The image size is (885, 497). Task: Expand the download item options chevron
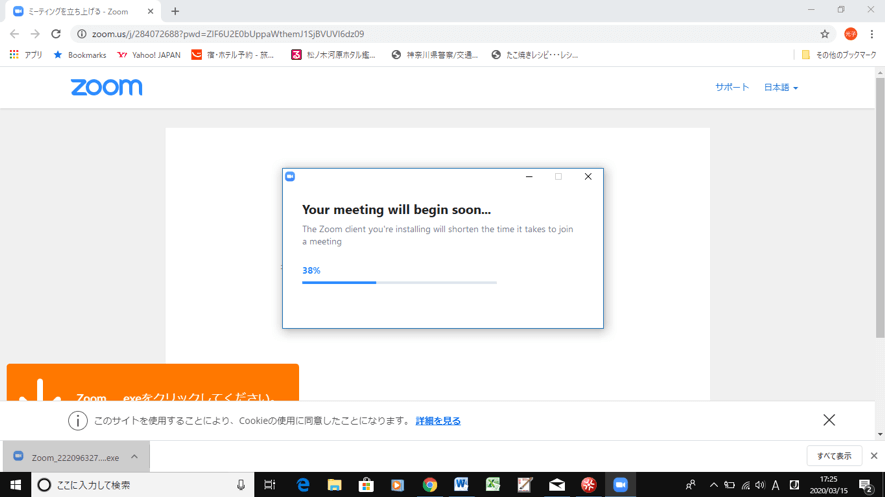coord(134,457)
